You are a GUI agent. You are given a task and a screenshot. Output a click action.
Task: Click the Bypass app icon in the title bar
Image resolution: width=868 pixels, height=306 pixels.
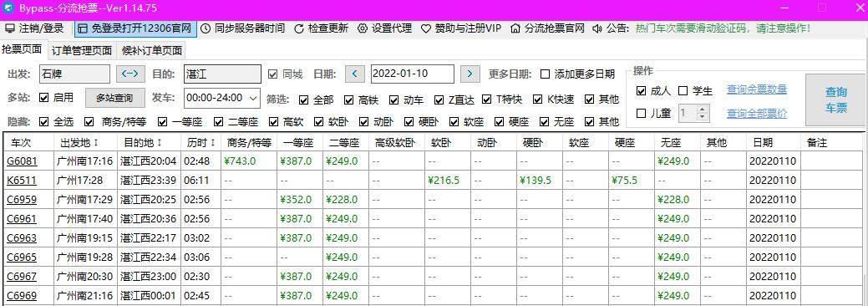click(8, 8)
